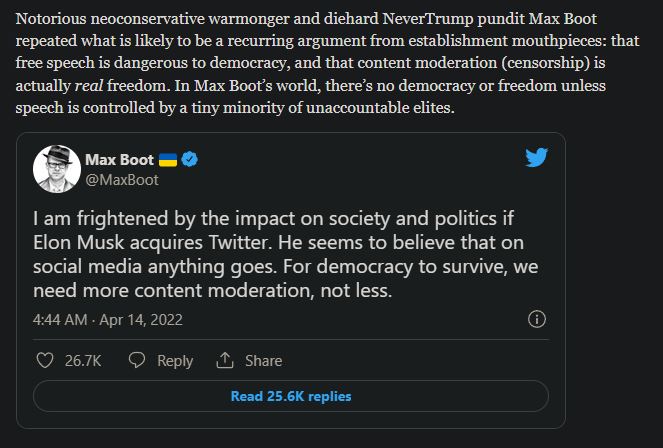
Task: Click the speech bubble reply icon
Action: (x=137, y=360)
